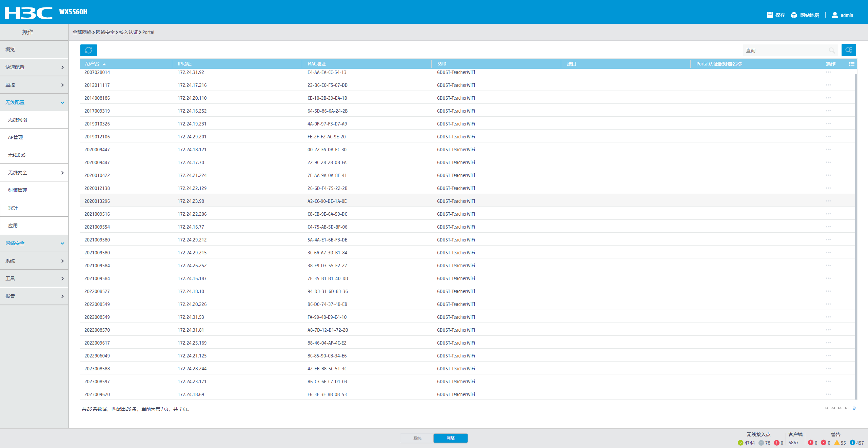The width and height of the screenshot is (868, 448).
Task: Click blue info alerts icon showing 457
Action: [852, 443]
